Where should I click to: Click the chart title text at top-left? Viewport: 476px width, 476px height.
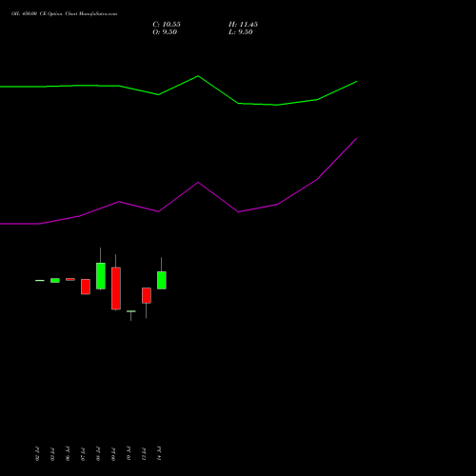(64, 14)
